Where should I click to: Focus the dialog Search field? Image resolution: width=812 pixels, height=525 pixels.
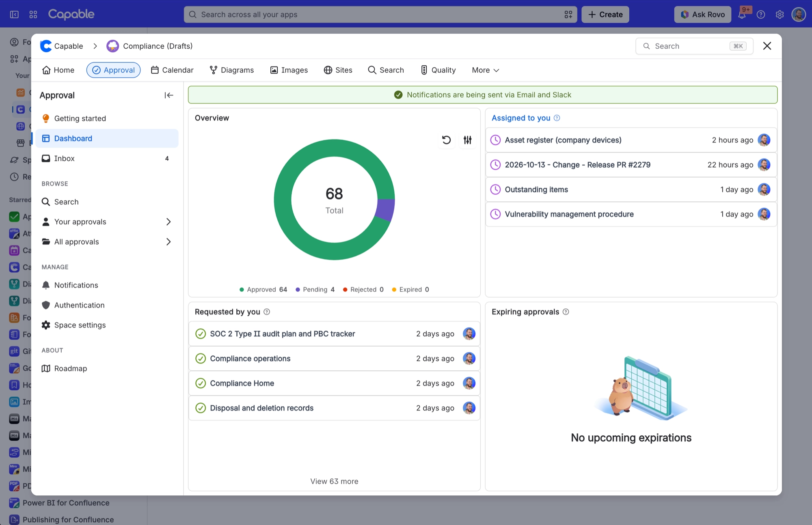694,46
